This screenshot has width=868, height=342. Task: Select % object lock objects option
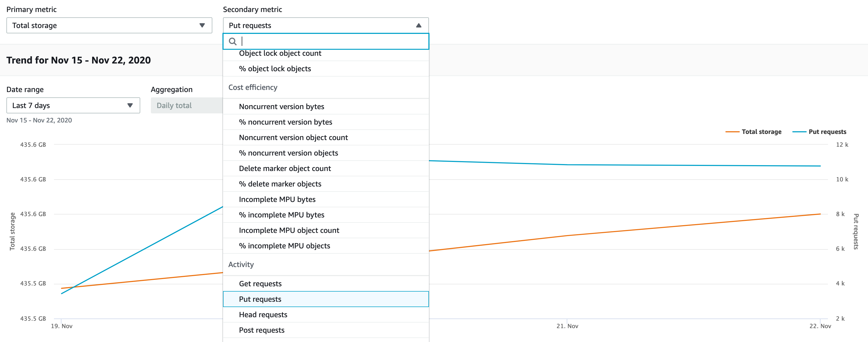coord(275,69)
